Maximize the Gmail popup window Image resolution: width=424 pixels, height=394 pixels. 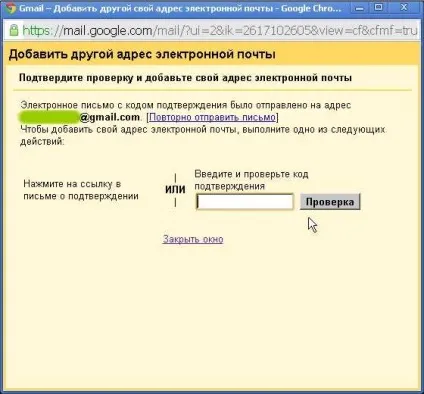point(379,8)
